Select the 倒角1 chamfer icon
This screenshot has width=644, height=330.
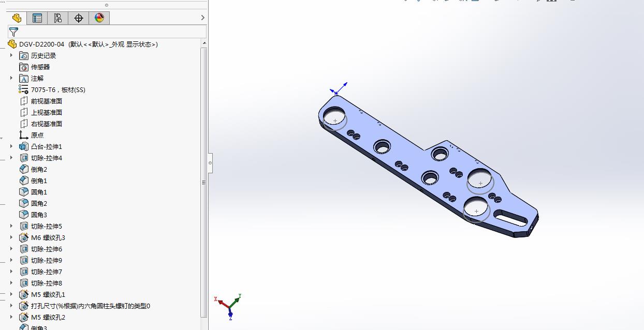(24, 181)
